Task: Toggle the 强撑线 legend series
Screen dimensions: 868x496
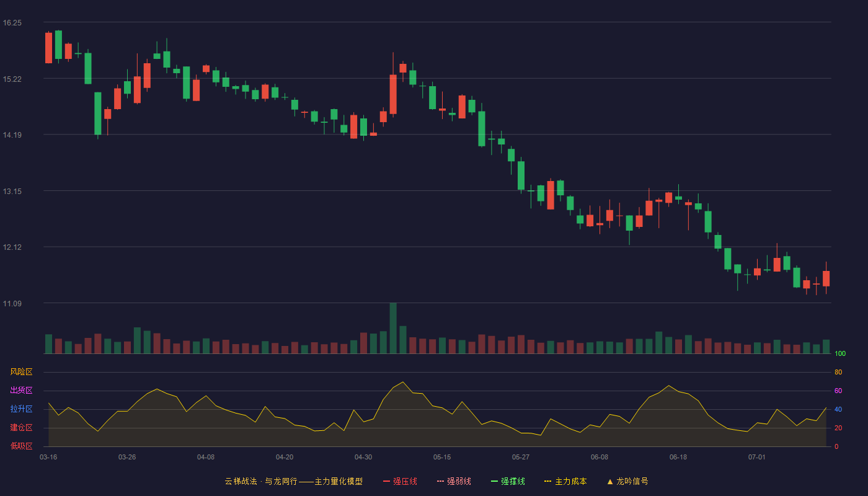Action: [x=508, y=481]
